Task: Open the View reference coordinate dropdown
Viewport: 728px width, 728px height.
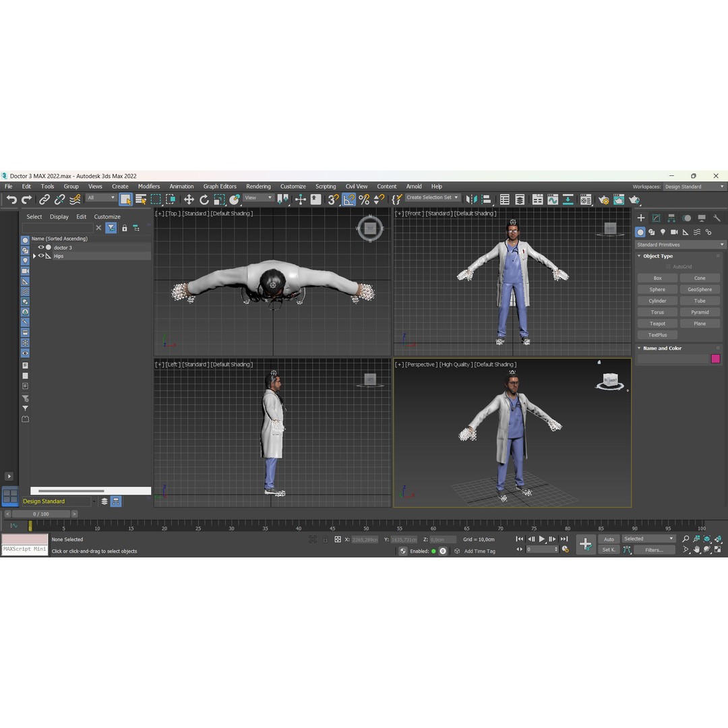Action: [x=258, y=198]
